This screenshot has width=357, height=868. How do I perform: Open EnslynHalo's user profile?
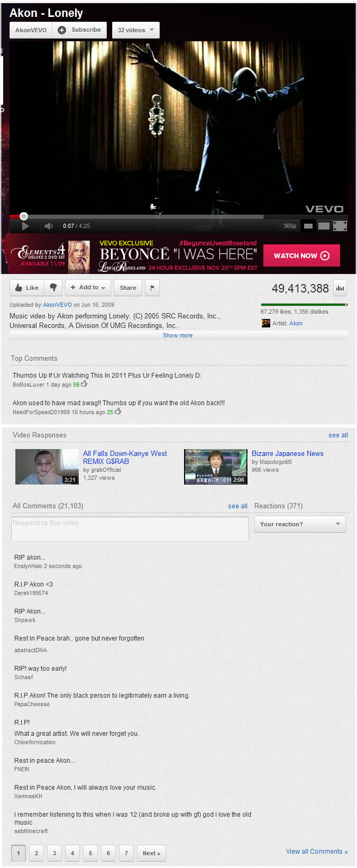[28, 566]
